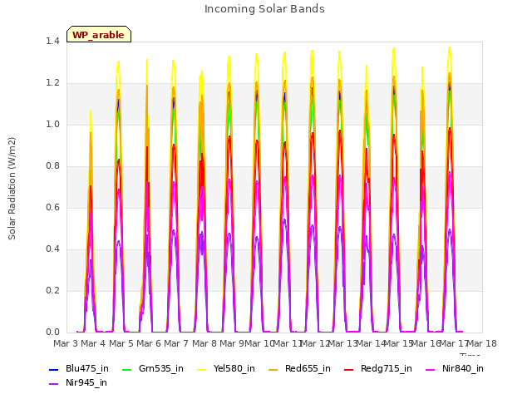532x399 pixels.
Task: Click the WP_arable annotation label
Action: coord(99,34)
